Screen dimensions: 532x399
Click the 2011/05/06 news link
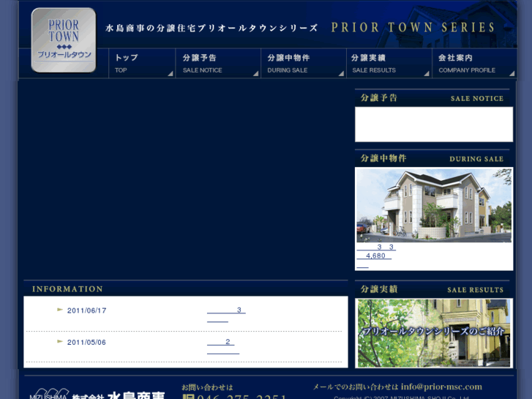coord(223,346)
